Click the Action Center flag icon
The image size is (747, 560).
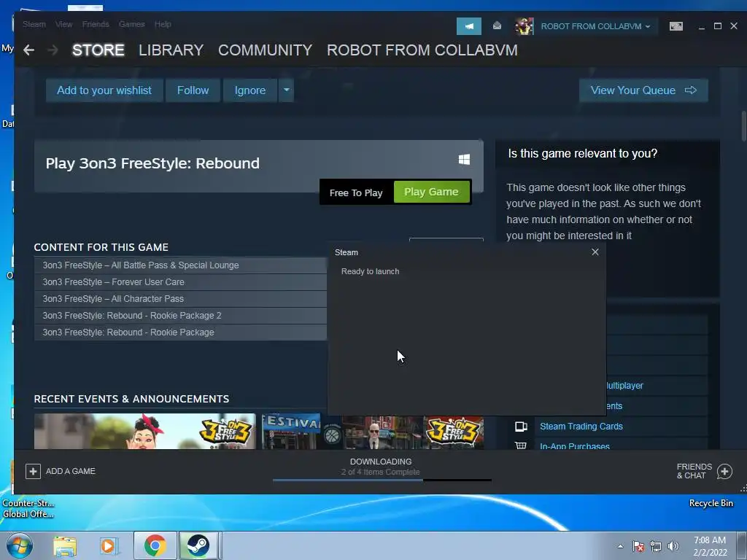point(638,546)
